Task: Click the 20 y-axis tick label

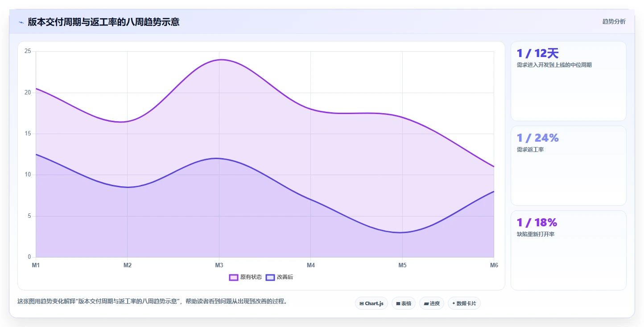Action: (28, 93)
